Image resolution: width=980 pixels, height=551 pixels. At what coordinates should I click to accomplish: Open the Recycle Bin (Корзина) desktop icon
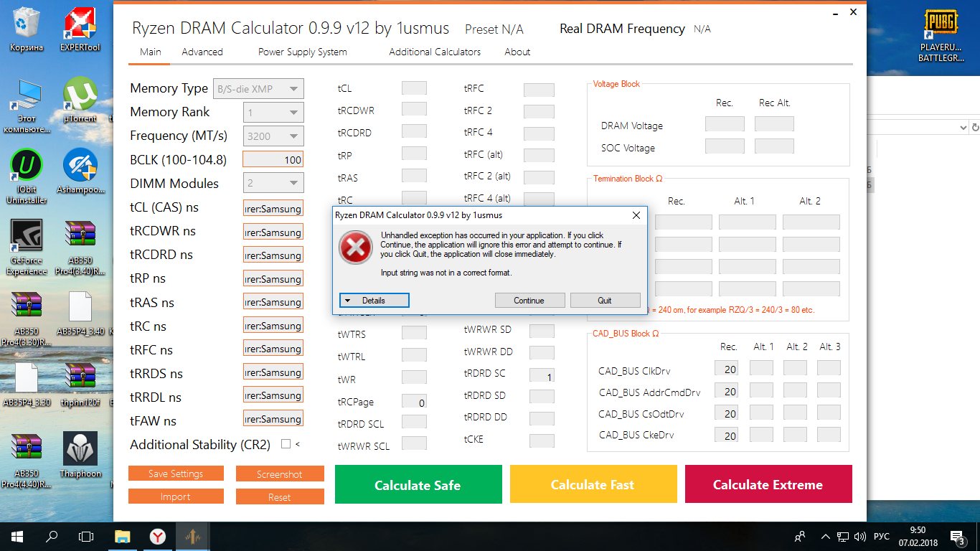(x=27, y=30)
